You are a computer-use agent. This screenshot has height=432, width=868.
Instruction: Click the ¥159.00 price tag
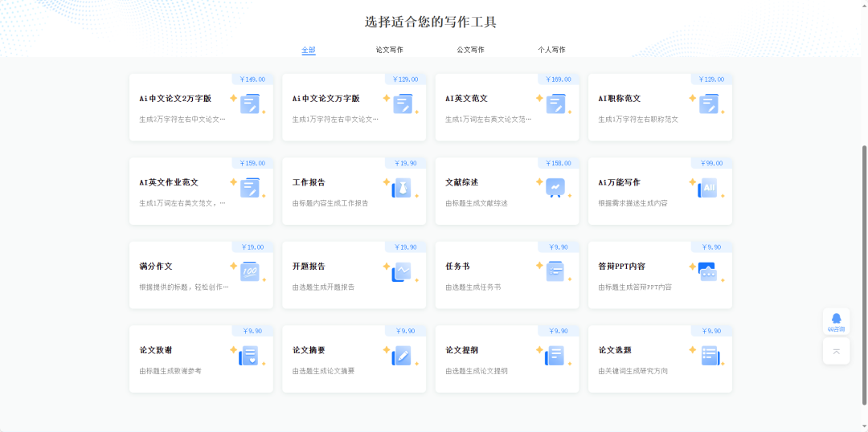point(252,164)
